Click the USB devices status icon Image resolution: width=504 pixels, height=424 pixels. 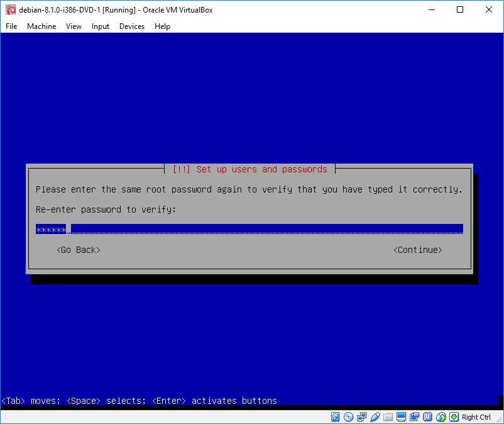click(375, 417)
